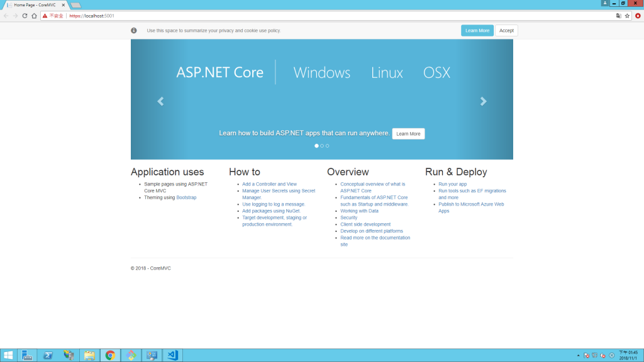Open 'Run your app' link
This screenshot has width=644, height=362.
453,184
